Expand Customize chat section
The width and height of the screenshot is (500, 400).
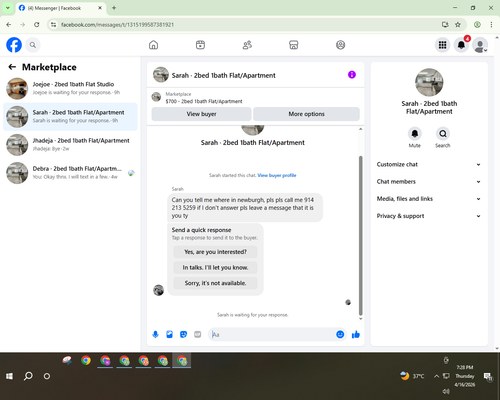pyautogui.click(x=429, y=164)
